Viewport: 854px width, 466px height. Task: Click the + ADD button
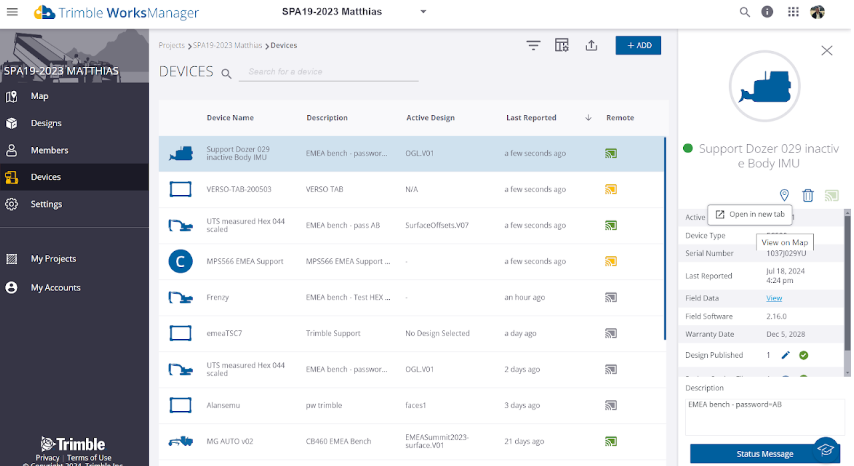pos(638,45)
